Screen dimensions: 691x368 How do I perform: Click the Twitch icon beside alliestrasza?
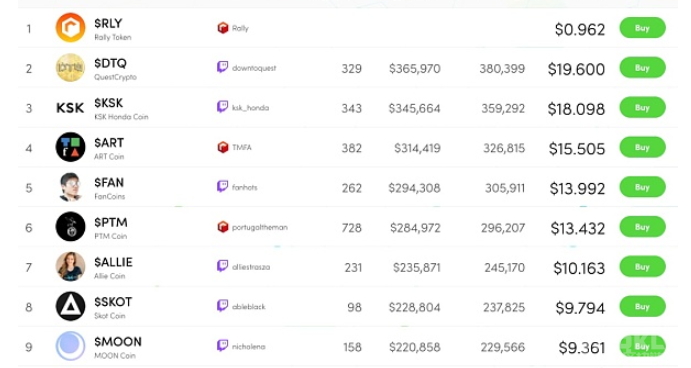coord(223,266)
